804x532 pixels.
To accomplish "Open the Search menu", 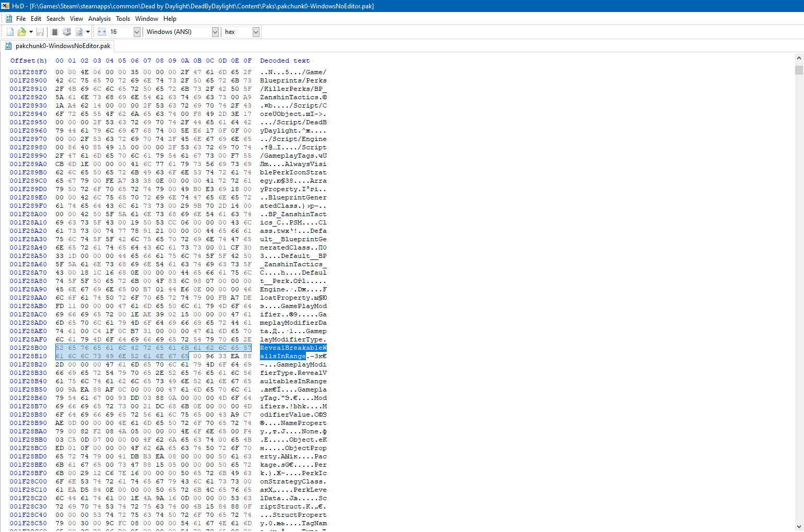I will click(55, 18).
